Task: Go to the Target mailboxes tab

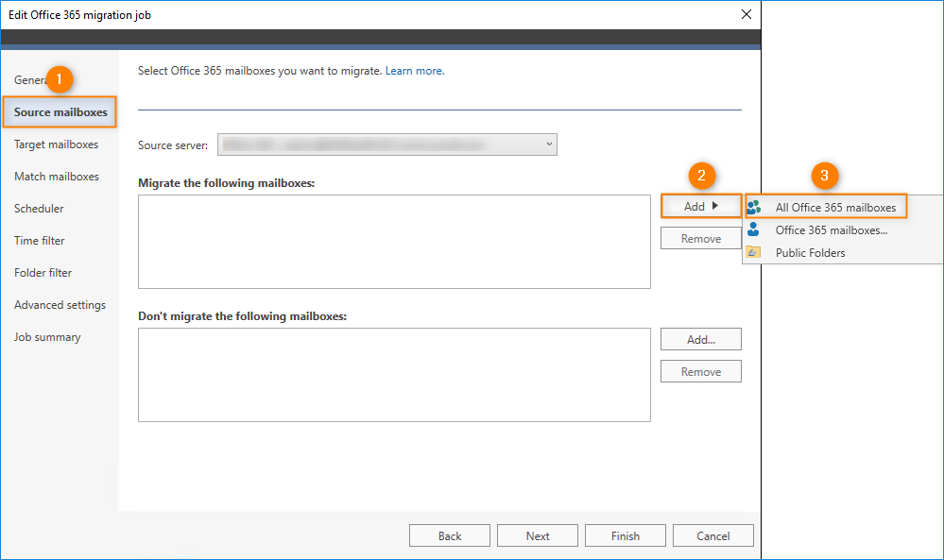Action: click(x=56, y=144)
